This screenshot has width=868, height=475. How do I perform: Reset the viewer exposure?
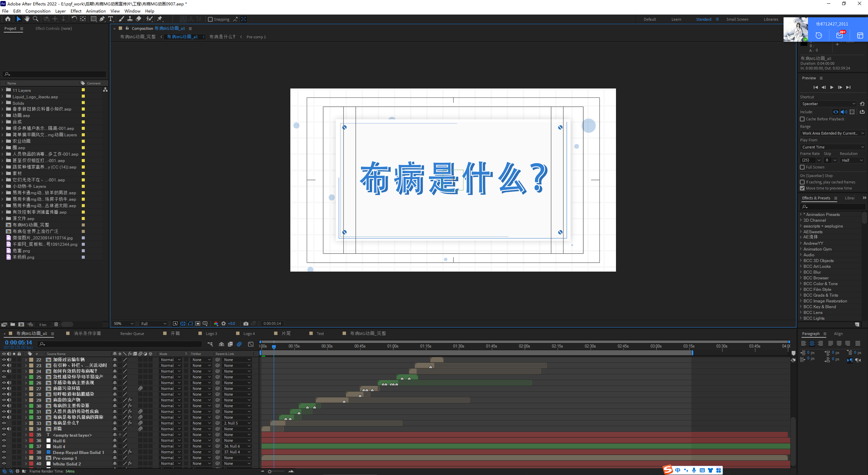(x=224, y=323)
